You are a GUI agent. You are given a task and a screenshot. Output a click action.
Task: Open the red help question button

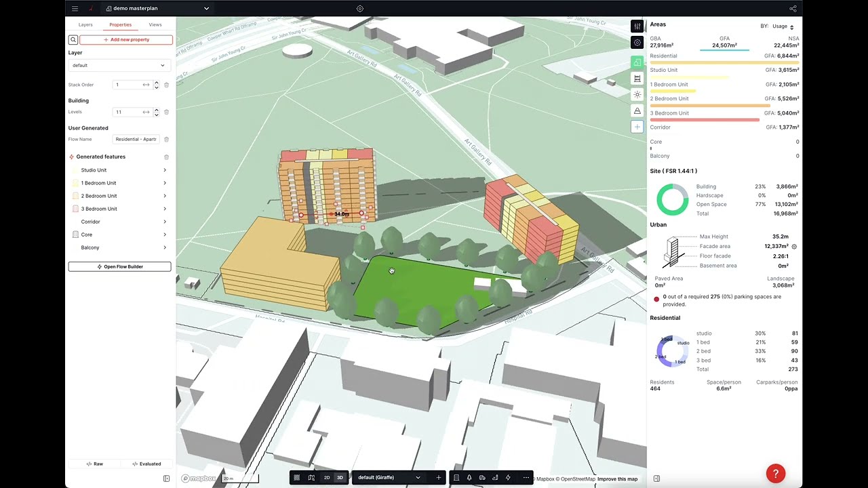(776, 474)
